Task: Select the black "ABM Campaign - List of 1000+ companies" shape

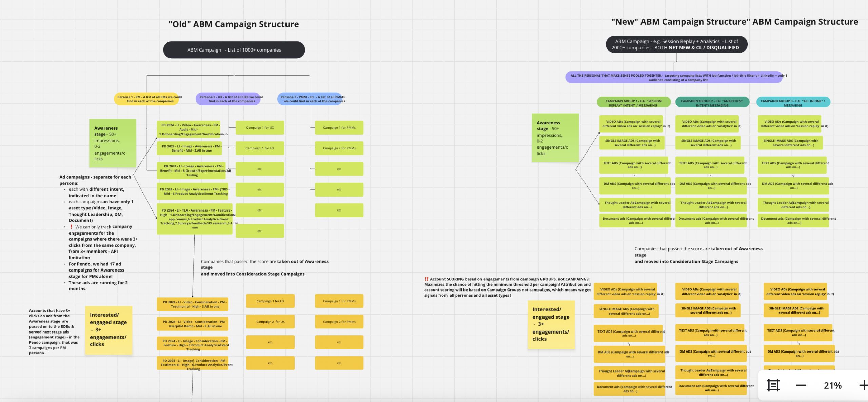Action: point(234,49)
